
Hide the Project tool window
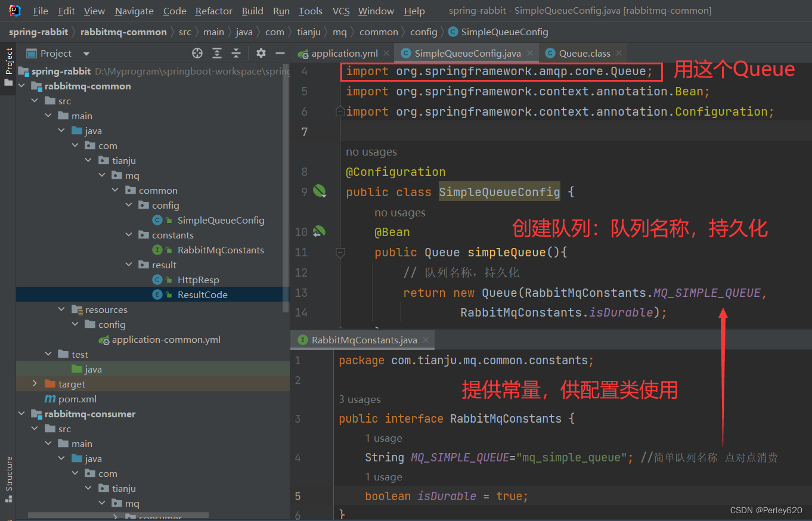[280, 53]
